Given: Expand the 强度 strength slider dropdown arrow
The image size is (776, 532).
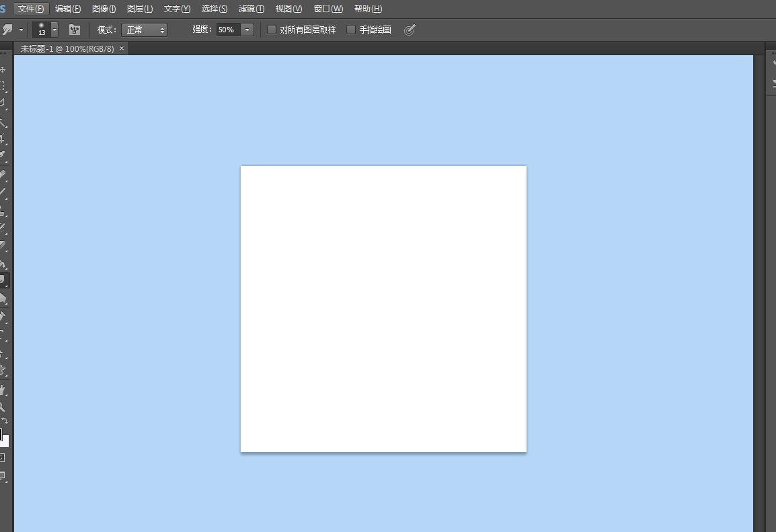Looking at the screenshot, I should [x=247, y=30].
